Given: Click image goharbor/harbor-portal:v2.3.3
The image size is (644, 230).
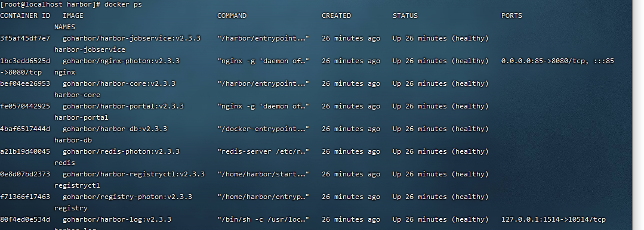Looking at the screenshot, I should [x=123, y=106].
